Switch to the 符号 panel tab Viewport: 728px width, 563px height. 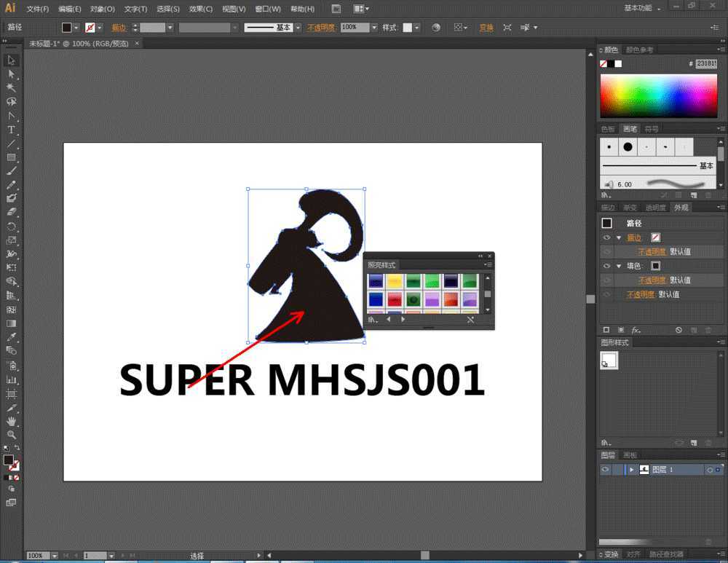[x=651, y=129]
